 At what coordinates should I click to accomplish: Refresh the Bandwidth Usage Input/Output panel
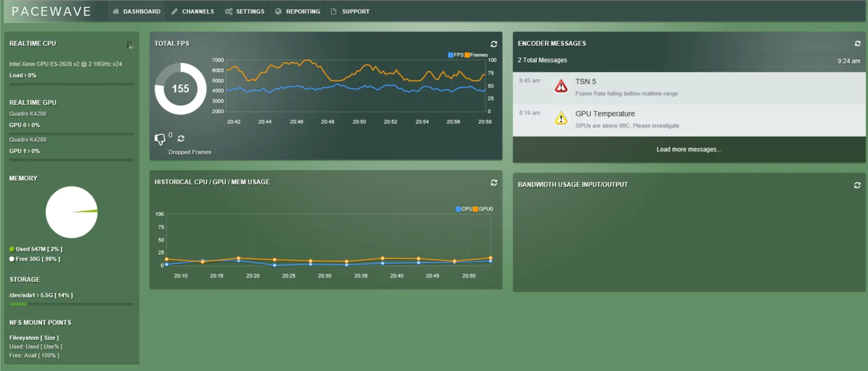coord(857,185)
